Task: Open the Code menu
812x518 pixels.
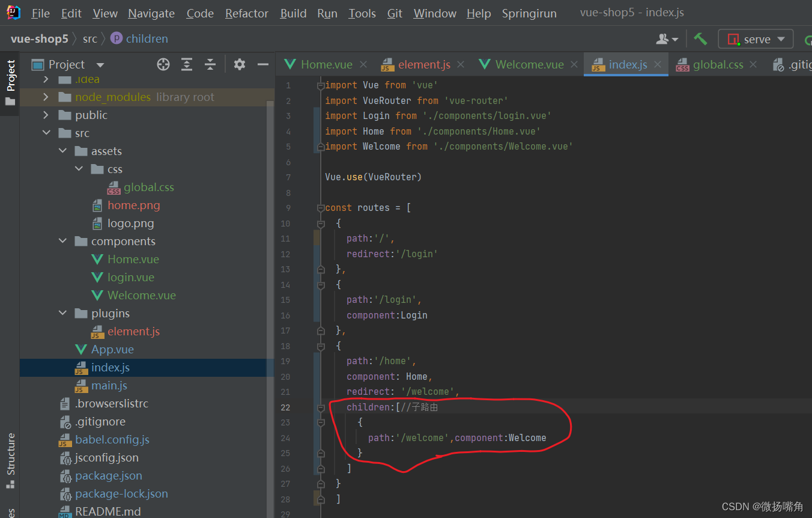Action: [x=200, y=13]
